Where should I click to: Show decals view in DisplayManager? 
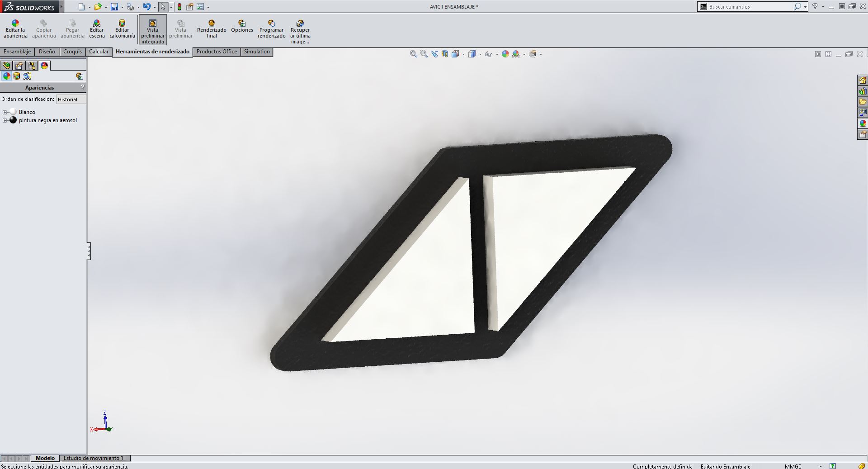pyautogui.click(x=17, y=76)
